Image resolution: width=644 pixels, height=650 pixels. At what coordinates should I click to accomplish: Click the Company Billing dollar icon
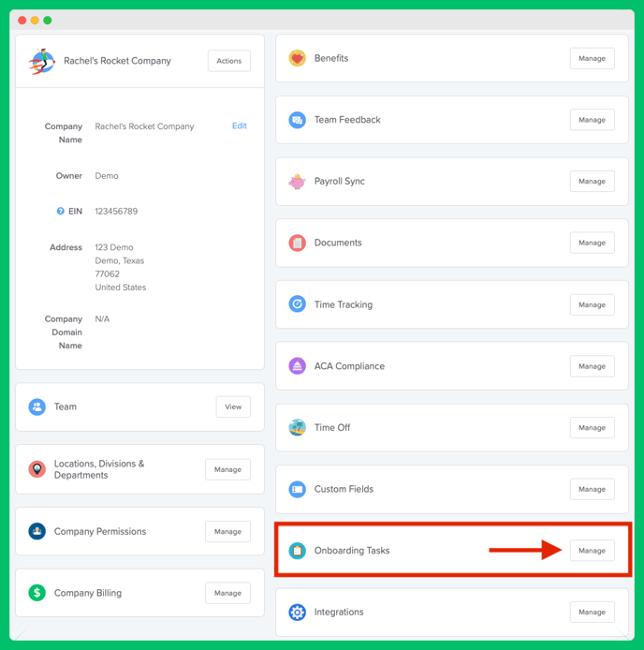pos(37,593)
